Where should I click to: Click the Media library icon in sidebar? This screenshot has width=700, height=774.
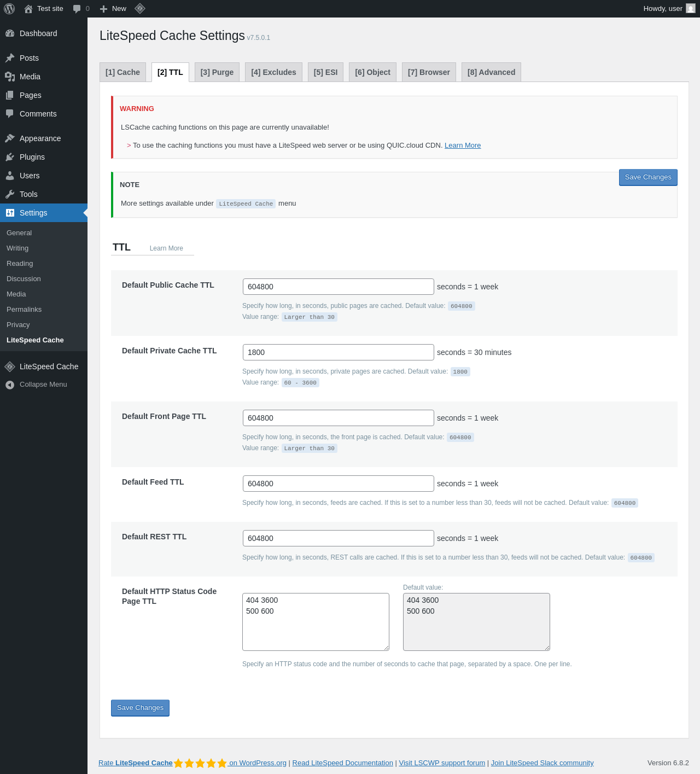coord(10,77)
